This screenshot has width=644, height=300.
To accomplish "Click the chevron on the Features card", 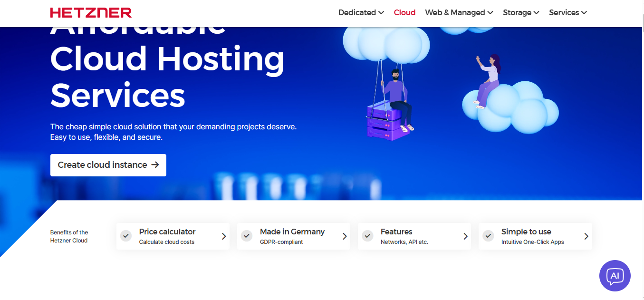I will [465, 236].
